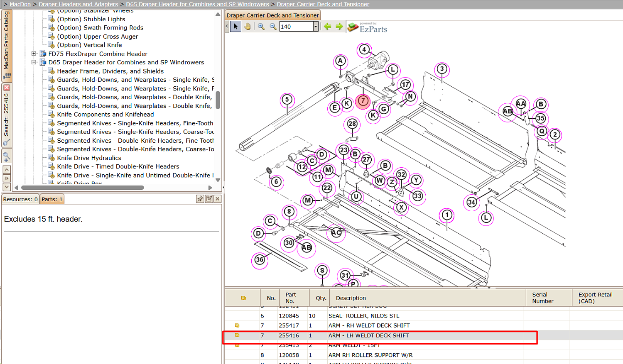Click callout 28 on the diagram
This screenshot has height=364, width=623.
[x=352, y=124]
